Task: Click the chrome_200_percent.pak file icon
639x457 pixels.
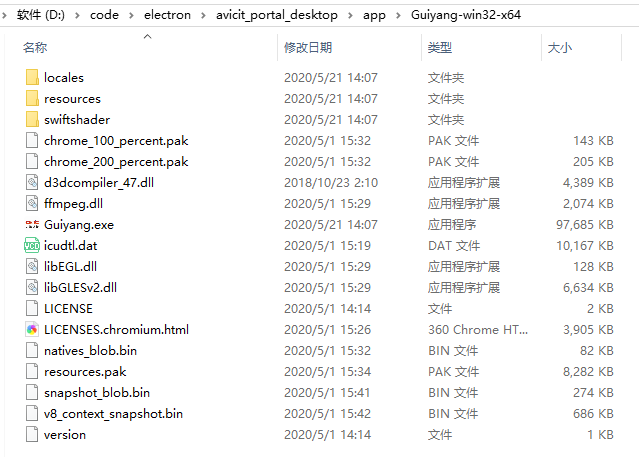Action: point(32,161)
